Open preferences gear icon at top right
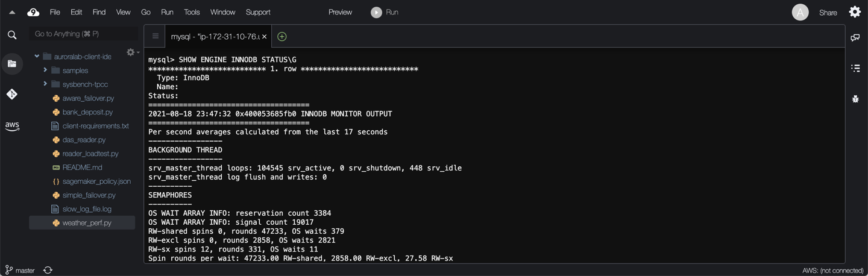Screen dimensions: 868x276 (x=855, y=12)
